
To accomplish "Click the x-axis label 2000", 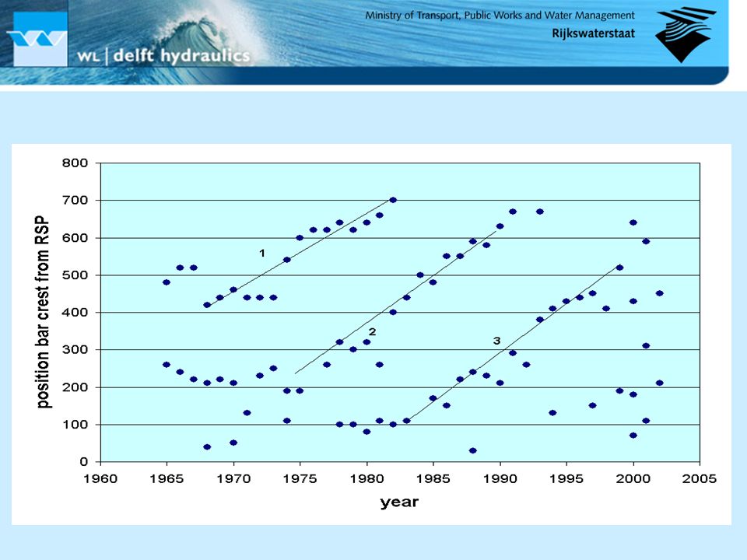I will click(633, 478).
